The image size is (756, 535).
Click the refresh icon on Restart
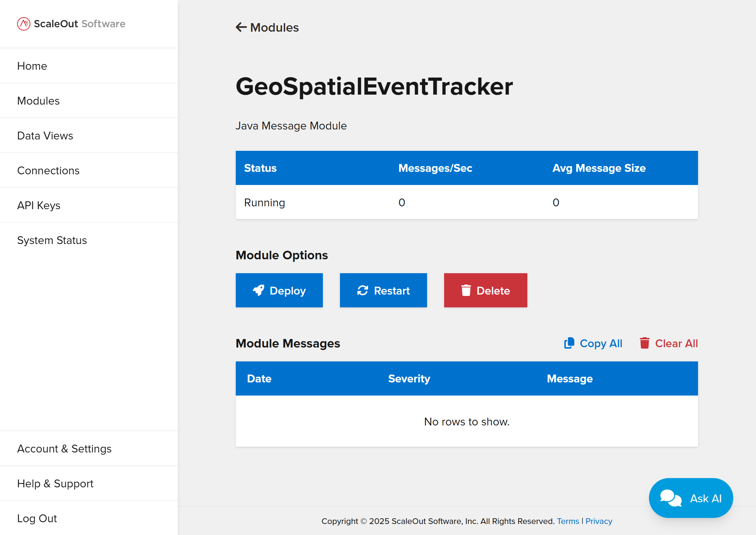[362, 290]
